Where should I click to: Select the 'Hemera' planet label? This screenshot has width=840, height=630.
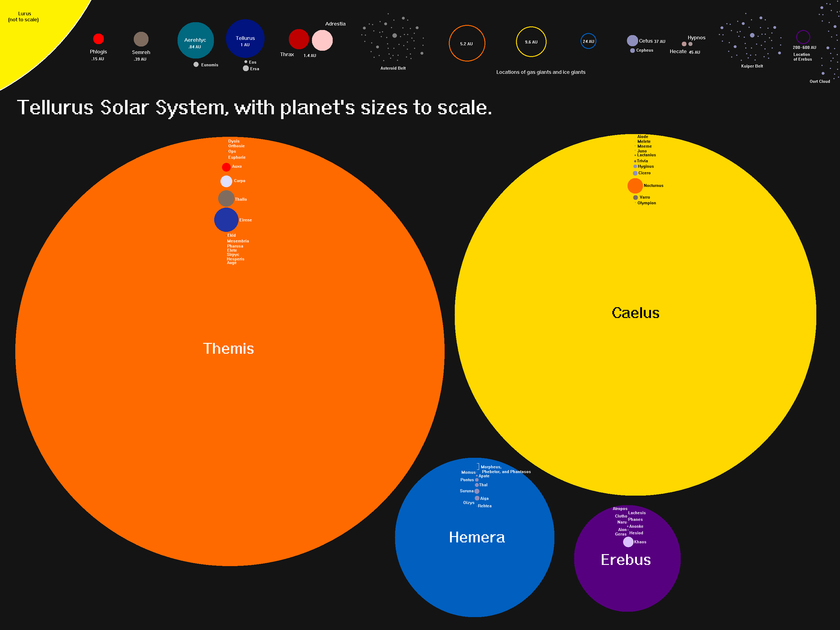(x=477, y=537)
